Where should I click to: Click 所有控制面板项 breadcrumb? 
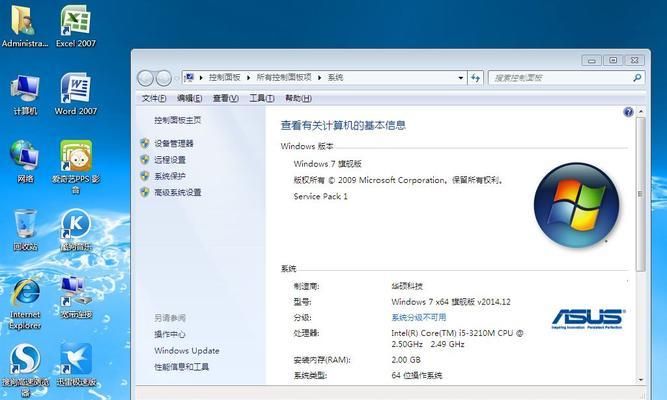[x=284, y=77]
